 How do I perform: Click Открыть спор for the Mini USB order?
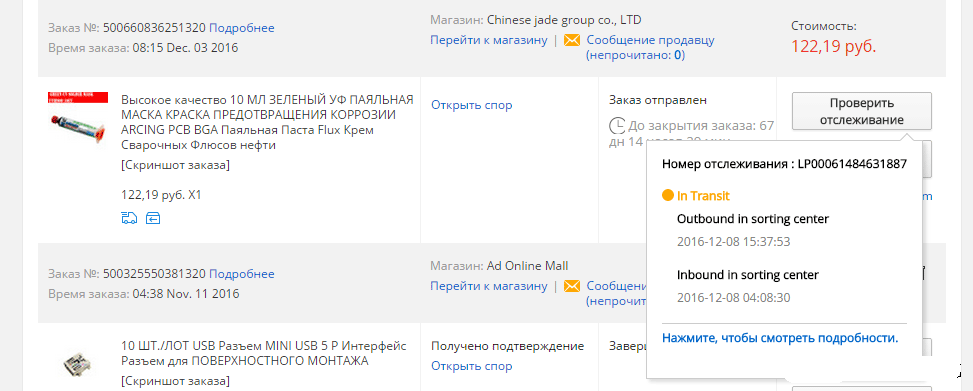pos(472,366)
